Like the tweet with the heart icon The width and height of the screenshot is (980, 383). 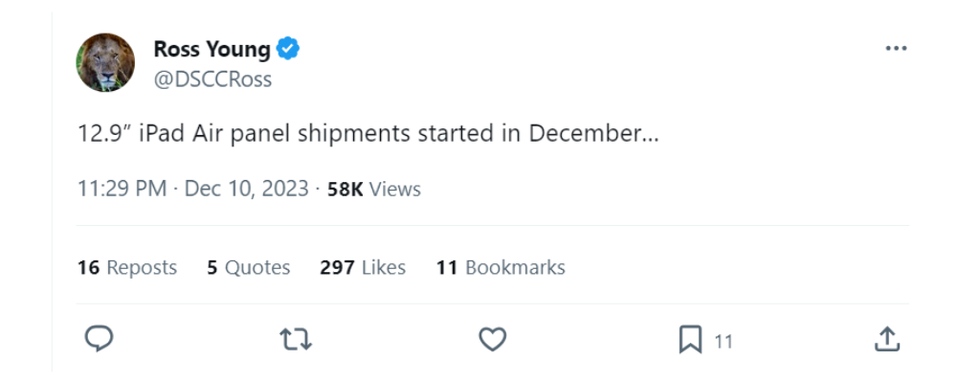(x=492, y=339)
